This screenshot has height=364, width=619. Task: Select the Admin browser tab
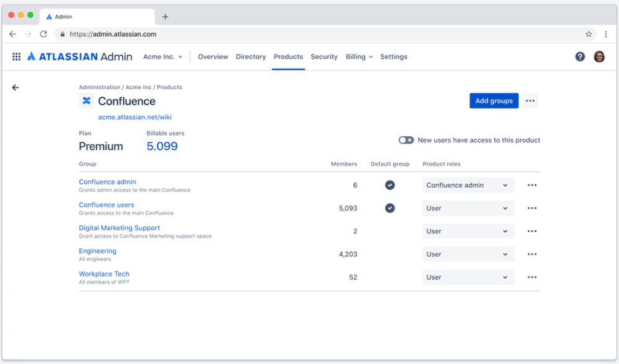click(97, 17)
